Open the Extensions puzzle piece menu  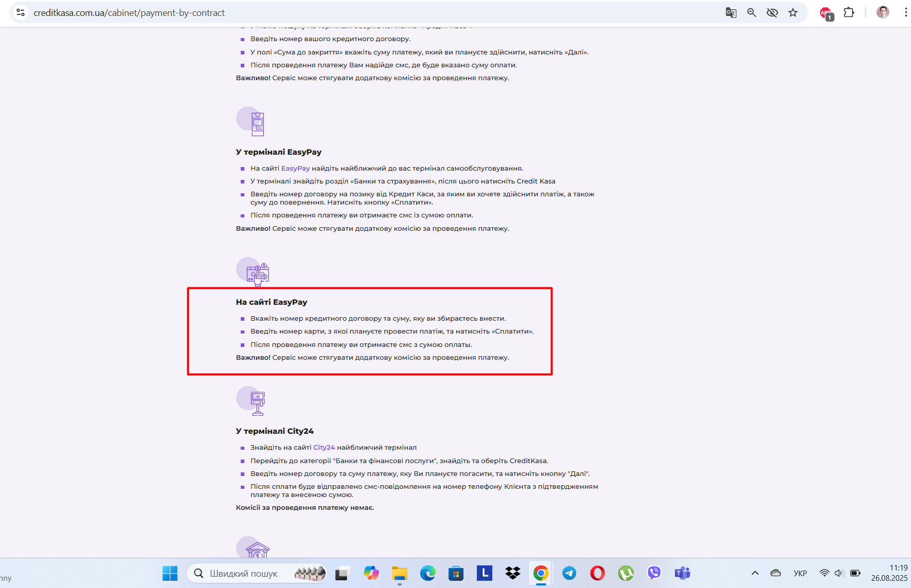pos(849,12)
